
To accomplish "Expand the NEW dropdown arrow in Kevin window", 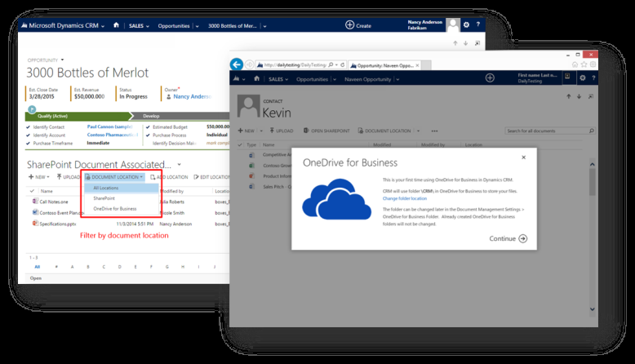I will 261,131.
